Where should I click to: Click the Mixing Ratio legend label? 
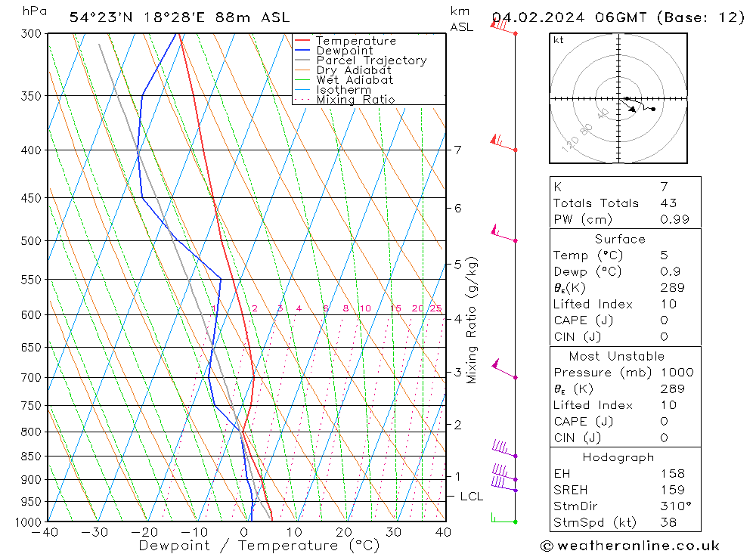[x=356, y=100]
